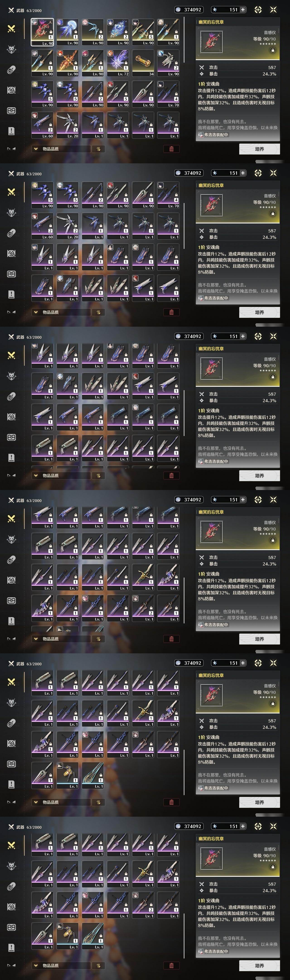Select the orange cross-shaped Lv. 90 weapon
Screen dimensions: 290x980
tap(67, 63)
